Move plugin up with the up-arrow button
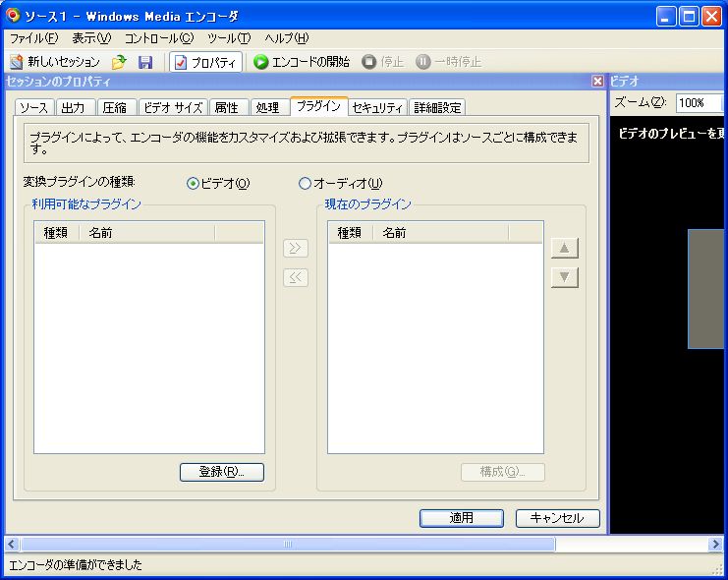Viewport: 728px width, 580px height. click(x=564, y=249)
